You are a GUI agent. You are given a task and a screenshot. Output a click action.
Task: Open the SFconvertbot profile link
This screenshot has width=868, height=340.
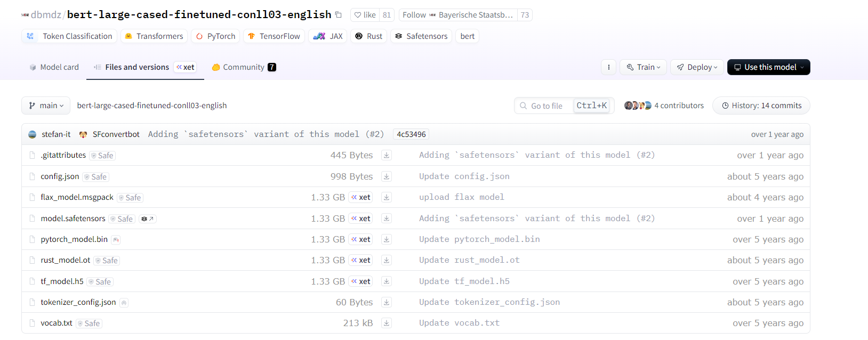coord(116,134)
